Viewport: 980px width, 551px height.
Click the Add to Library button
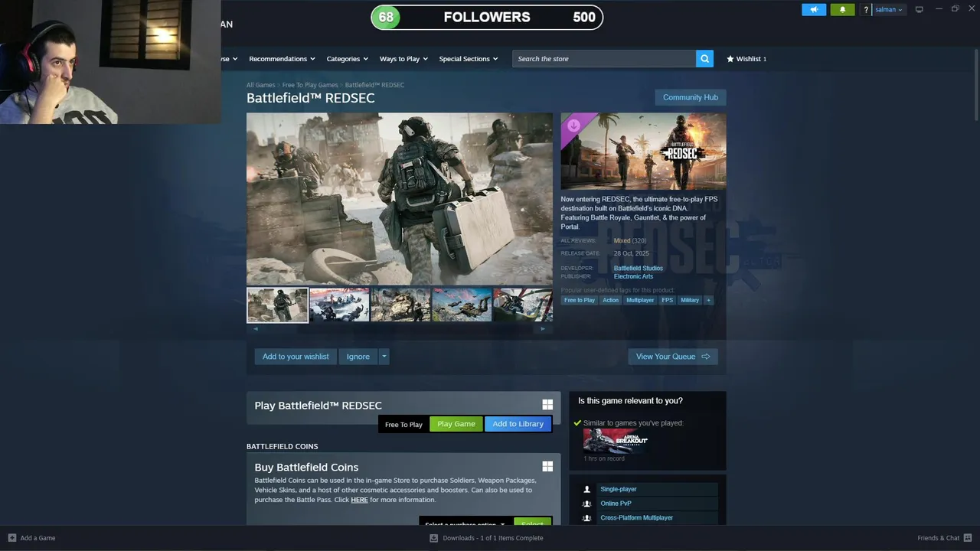click(x=518, y=424)
